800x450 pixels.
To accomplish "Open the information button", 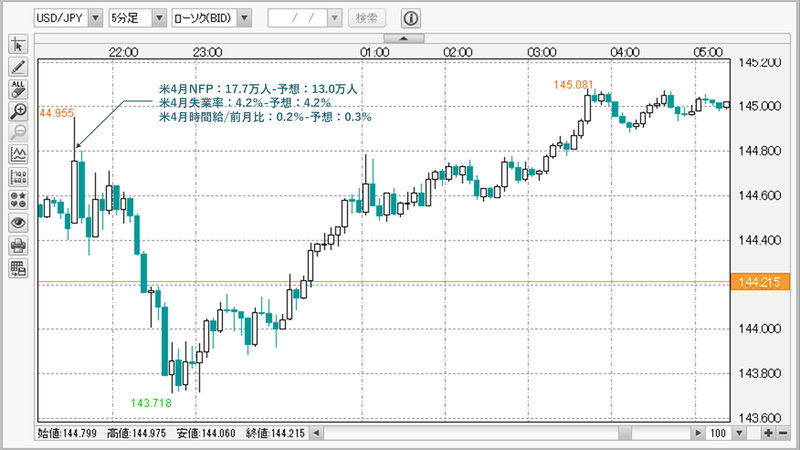I will coord(411,18).
